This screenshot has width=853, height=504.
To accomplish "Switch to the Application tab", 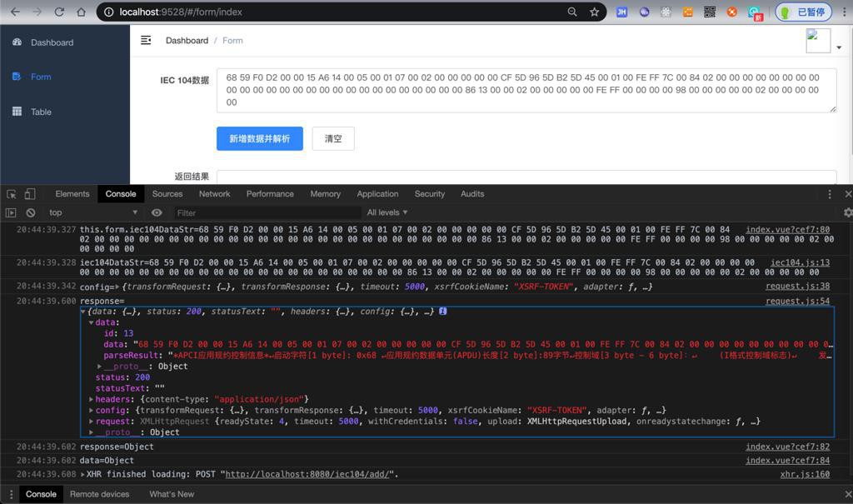I will click(377, 194).
